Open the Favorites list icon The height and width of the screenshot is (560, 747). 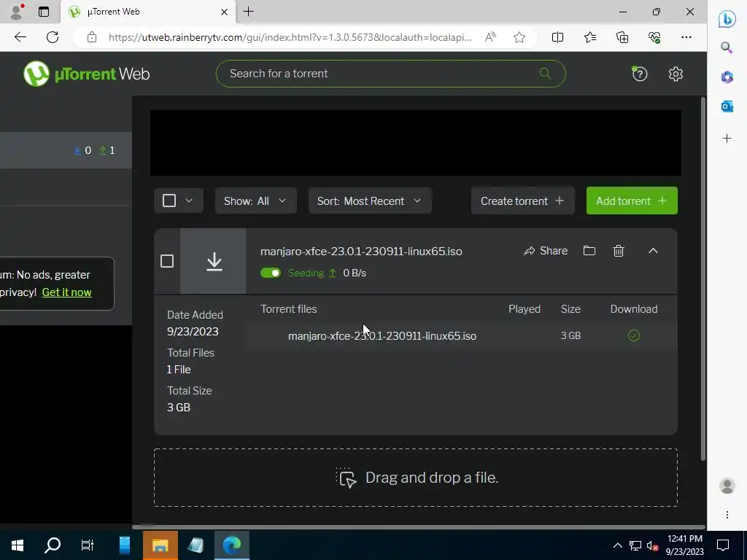tap(589, 37)
